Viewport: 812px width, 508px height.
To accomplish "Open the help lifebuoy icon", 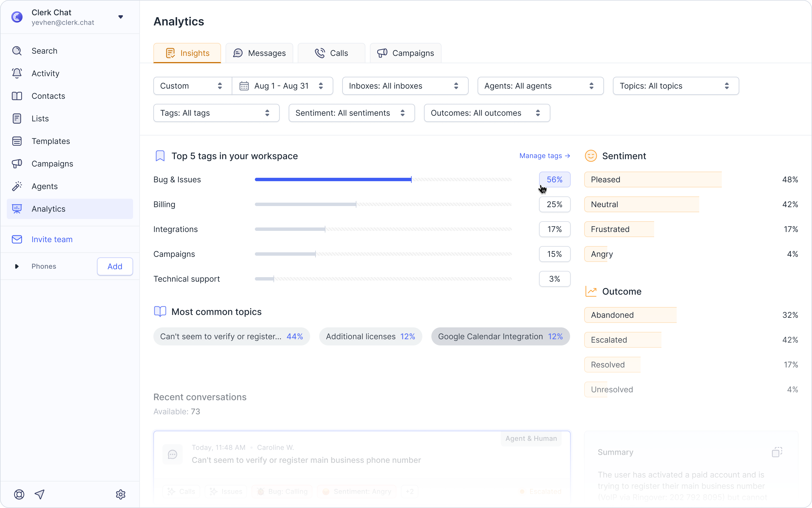I will click(x=19, y=494).
